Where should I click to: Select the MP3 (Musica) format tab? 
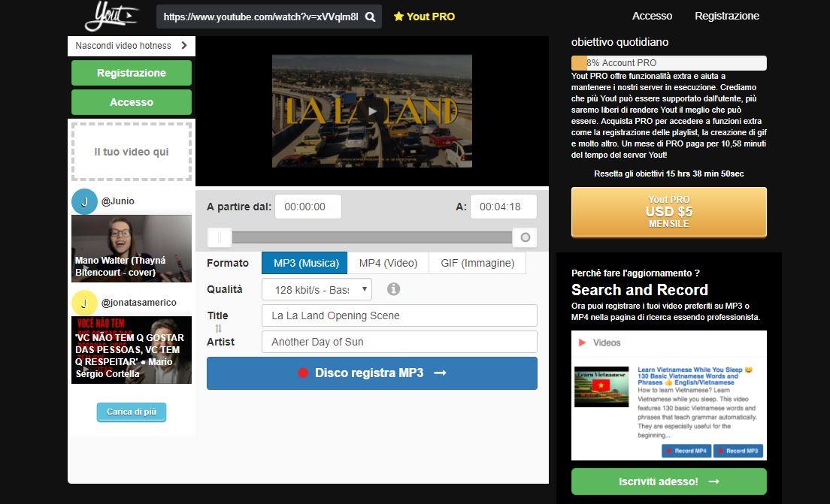coord(305,263)
